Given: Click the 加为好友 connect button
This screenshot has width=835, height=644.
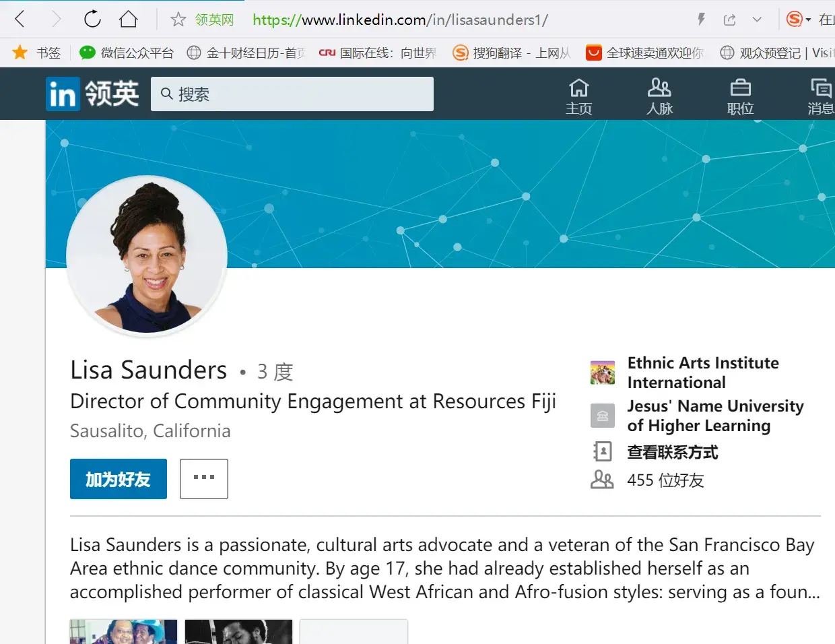Looking at the screenshot, I should pos(119,479).
